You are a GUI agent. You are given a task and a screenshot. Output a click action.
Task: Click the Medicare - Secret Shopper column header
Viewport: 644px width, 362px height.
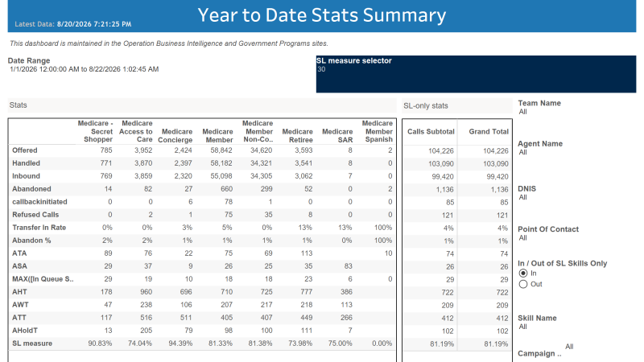95,131
